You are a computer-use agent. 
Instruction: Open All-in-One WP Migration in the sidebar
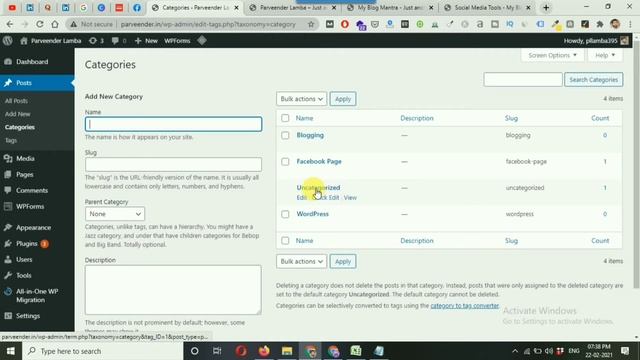tap(37, 296)
